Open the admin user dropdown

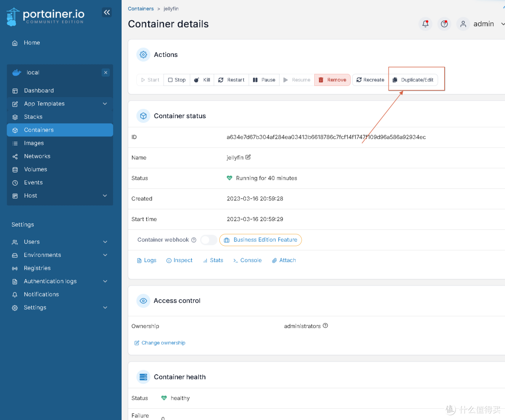click(482, 24)
